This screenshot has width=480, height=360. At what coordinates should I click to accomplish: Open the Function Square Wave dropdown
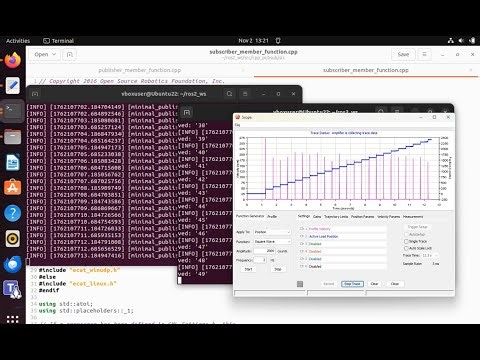point(272,241)
